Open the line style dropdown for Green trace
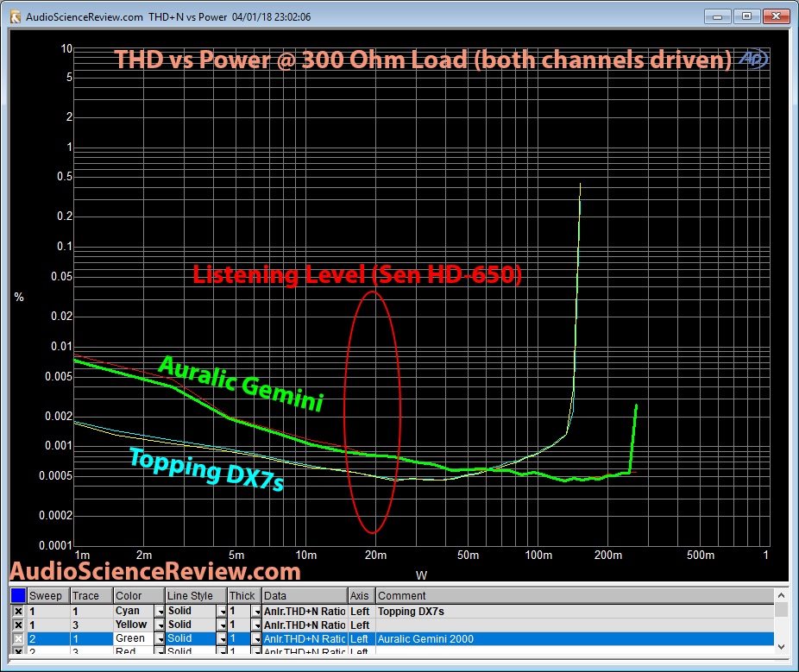This screenshot has height=672, width=799. [x=222, y=639]
